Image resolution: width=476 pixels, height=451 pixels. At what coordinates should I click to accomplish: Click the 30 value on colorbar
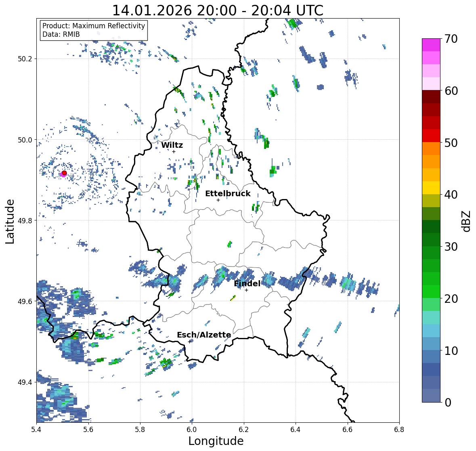pos(451,247)
